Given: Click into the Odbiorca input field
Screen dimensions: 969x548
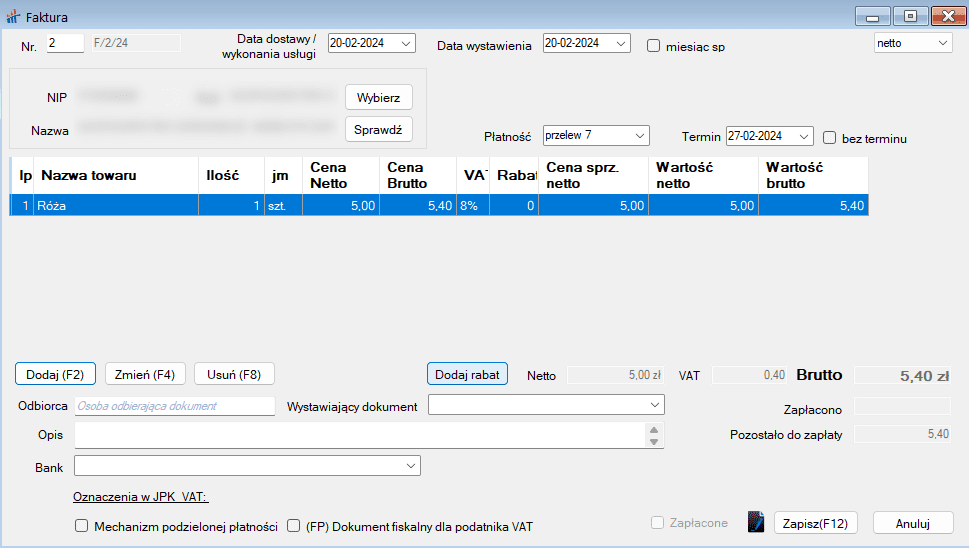Looking at the screenshot, I should point(174,406).
